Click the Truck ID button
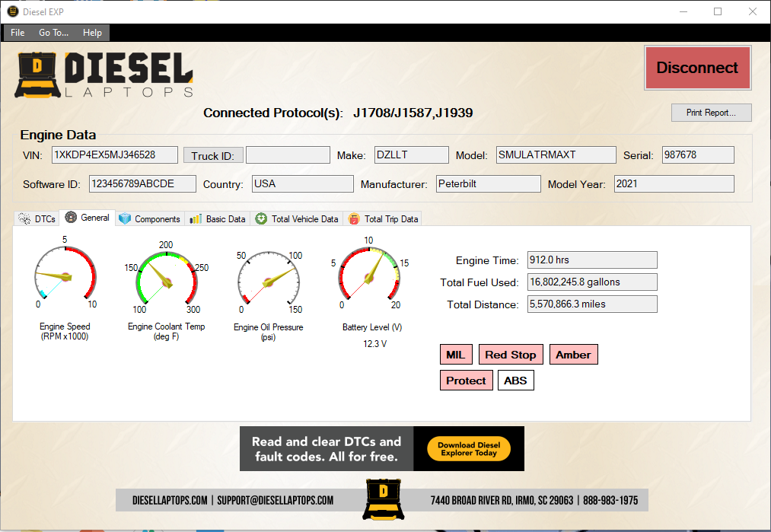 tap(212, 155)
